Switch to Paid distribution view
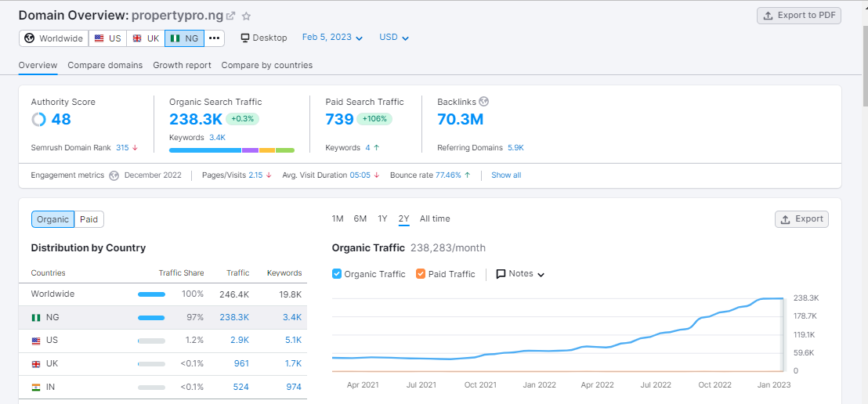The height and width of the screenshot is (404, 868). pos(89,219)
